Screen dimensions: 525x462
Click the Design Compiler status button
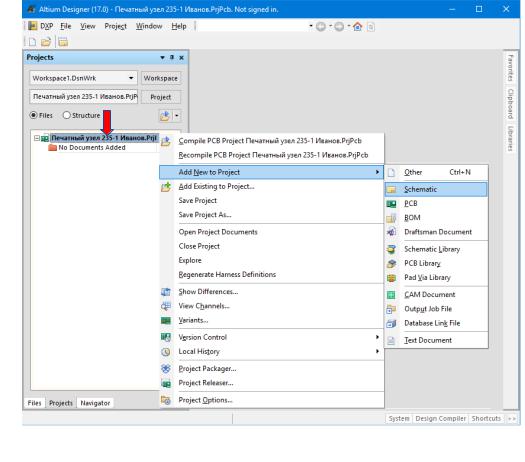[441, 418]
